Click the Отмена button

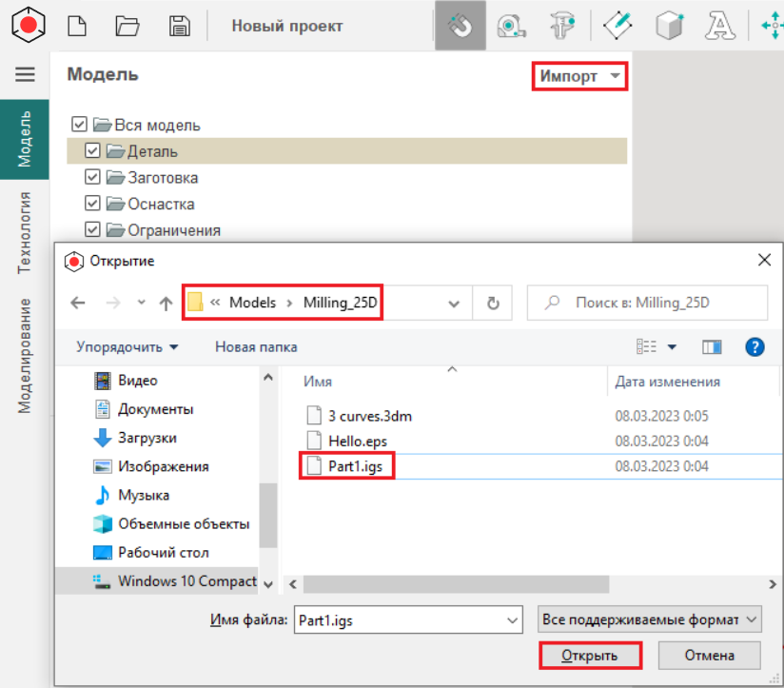point(709,656)
